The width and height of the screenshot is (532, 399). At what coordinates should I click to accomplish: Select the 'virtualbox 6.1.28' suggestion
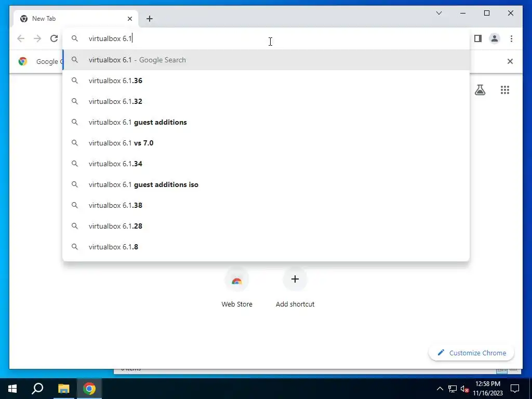[266, 226]
